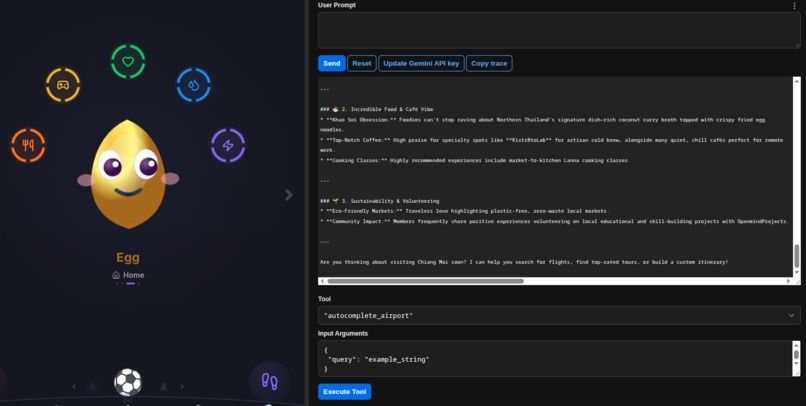Click the '3. Sustainability & Volunteering' heading
This screenshot has height=406, width=806.
point(379,201)
